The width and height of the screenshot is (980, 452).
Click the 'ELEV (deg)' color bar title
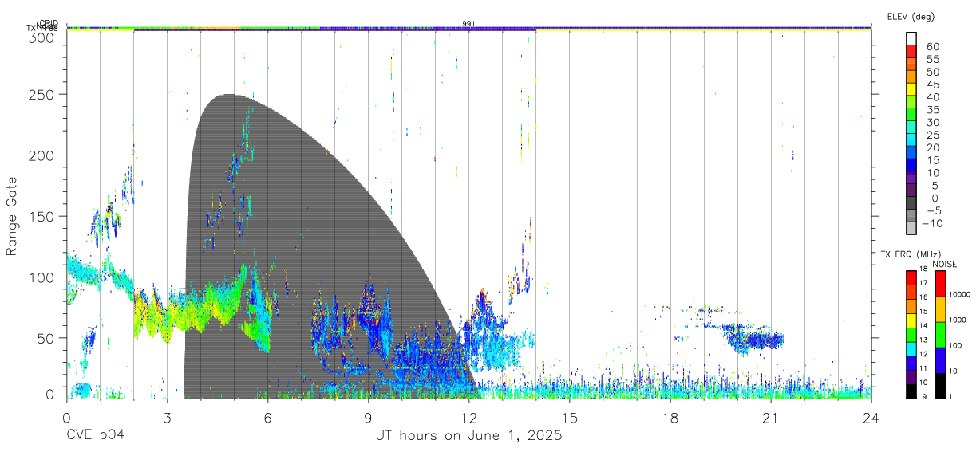tap(911, 17)
